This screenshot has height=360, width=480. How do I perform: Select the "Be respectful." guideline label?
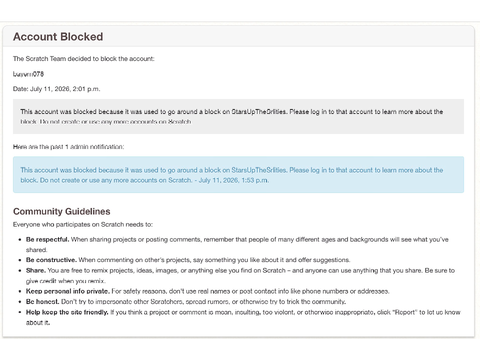pyautogui.click(x=47, y=239)
